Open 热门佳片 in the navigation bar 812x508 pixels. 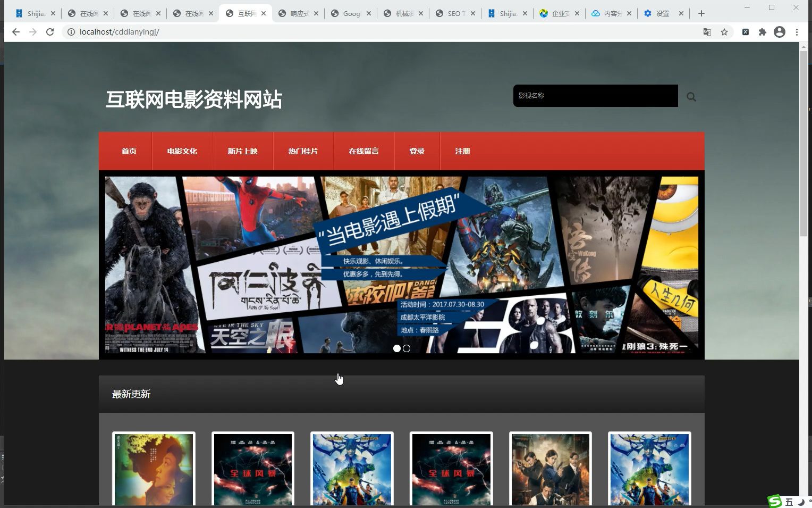point(303,151)
